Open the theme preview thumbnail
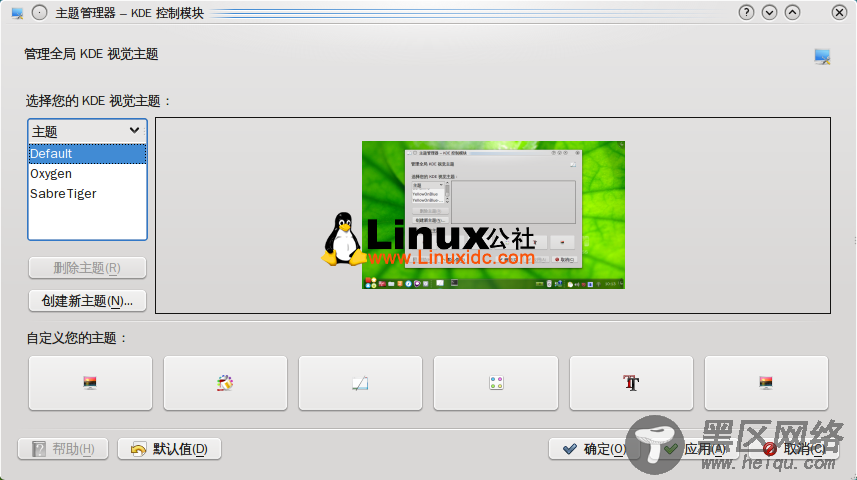 (493, 215)
